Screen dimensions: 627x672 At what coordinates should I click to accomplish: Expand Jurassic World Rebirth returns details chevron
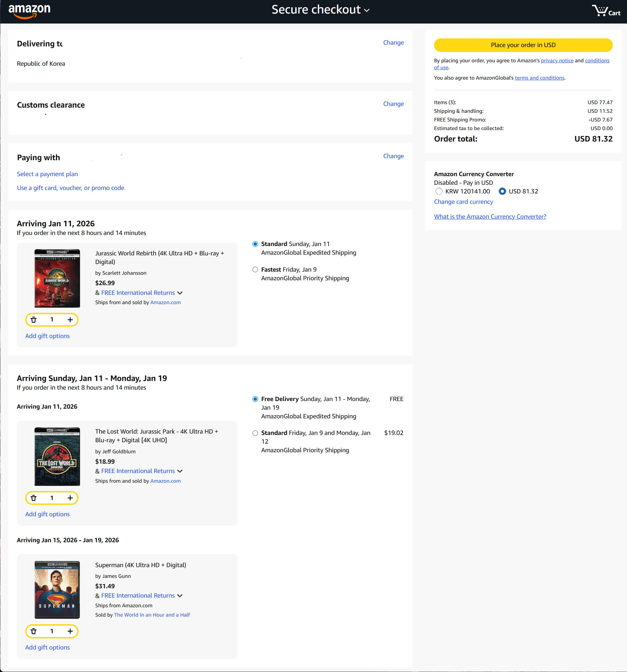tap(180, 293)
